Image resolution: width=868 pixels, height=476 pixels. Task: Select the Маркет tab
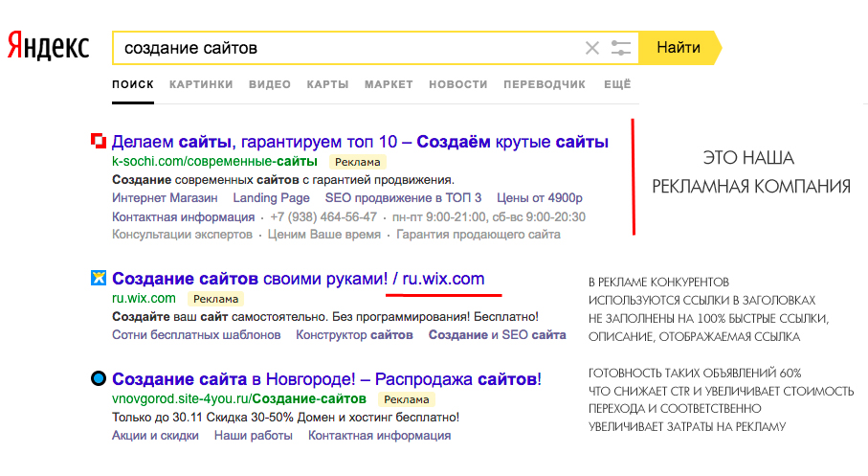tap(389, 84)
